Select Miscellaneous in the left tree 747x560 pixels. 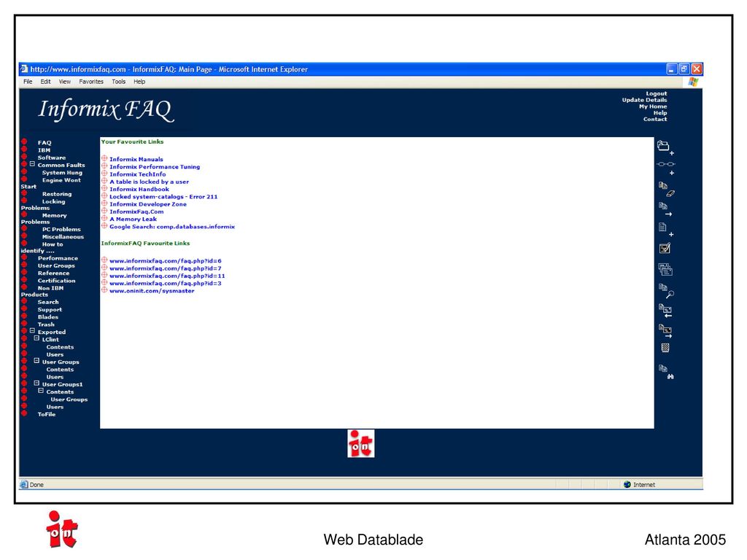63,237
